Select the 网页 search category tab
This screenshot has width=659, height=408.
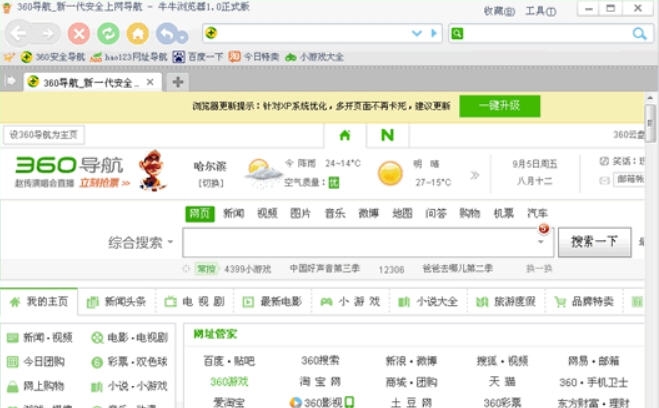click(x=200, y=214)
